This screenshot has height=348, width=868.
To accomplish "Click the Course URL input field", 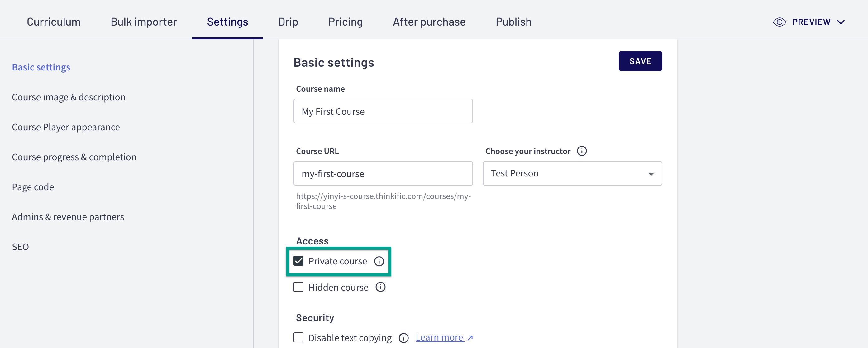I will [383, 173].
